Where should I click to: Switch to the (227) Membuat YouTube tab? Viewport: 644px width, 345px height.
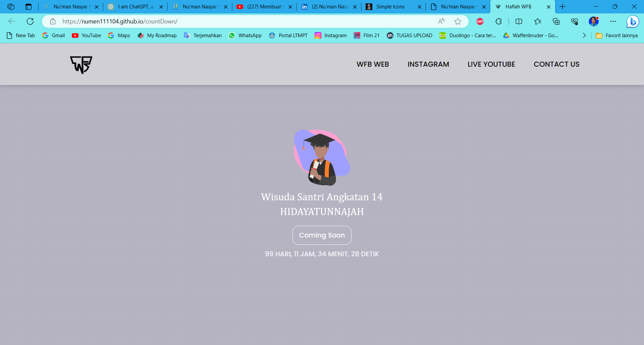(265, 7)
